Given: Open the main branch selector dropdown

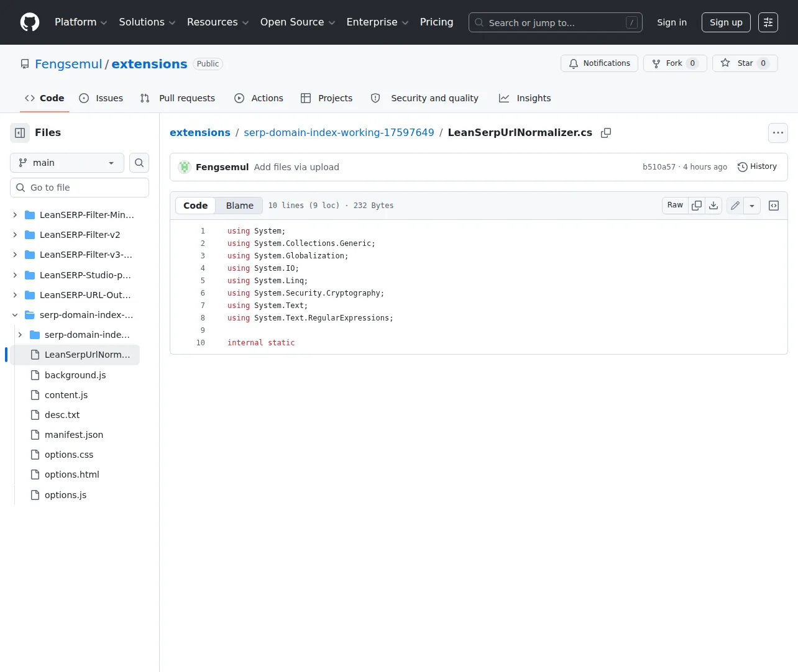Looking at the screenshot, I should pos(67,163).
